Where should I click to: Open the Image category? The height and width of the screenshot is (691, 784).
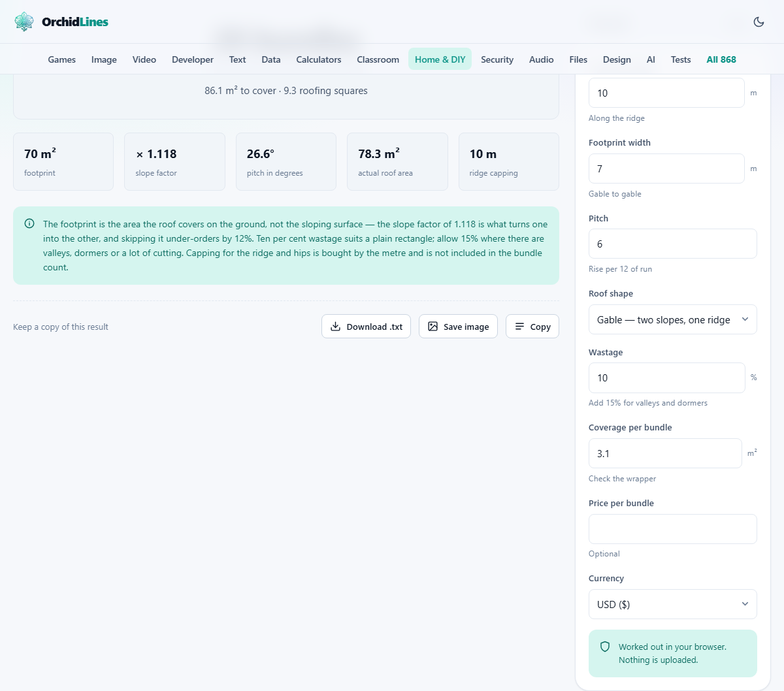104,59
